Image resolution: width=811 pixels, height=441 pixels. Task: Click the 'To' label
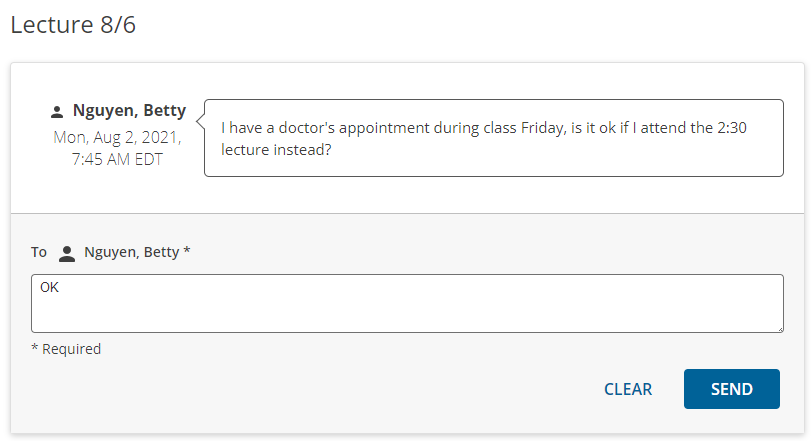click(39, 252)
